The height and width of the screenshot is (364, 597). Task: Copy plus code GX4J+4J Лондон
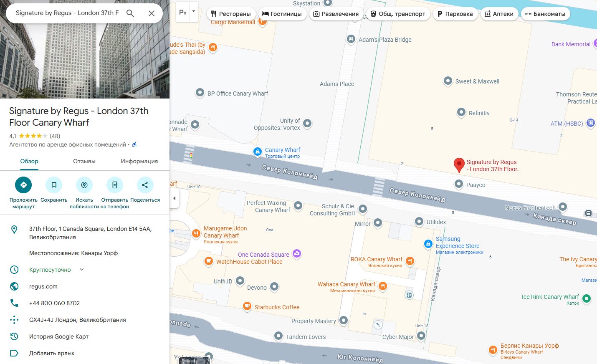[77, 320]
